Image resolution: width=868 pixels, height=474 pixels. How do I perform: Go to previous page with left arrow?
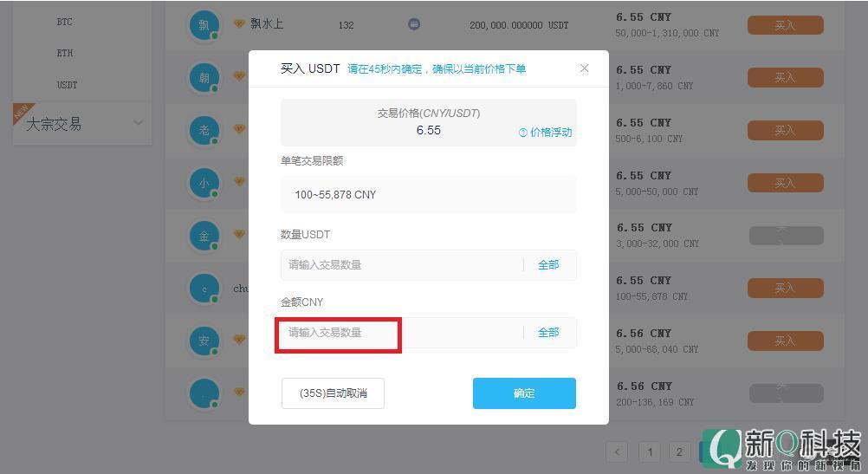(617, 451)
